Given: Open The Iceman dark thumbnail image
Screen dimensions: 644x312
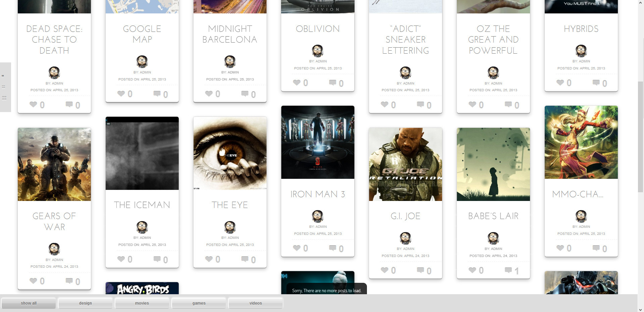Looking at the screenshot, I should 142,153.
